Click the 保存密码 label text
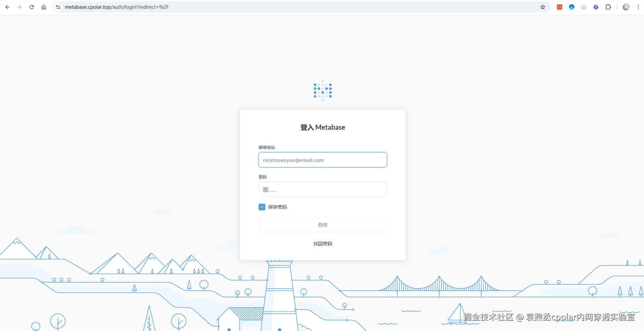This screenshot has height=331, width=644. [x=277, y=207]
